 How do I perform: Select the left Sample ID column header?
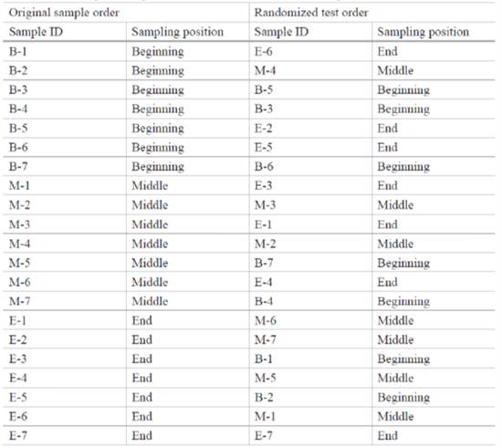point(65,32)
